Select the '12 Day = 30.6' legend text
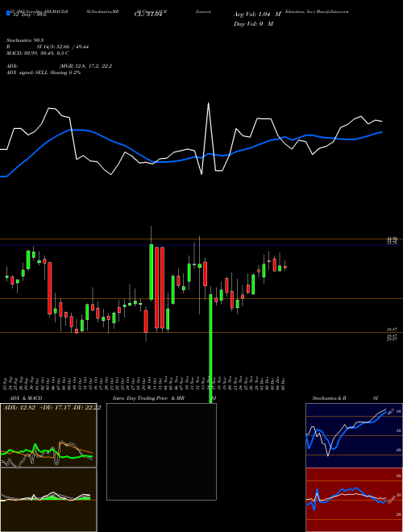The height and width of the screenshot is (532, 403). coord(30,15)
